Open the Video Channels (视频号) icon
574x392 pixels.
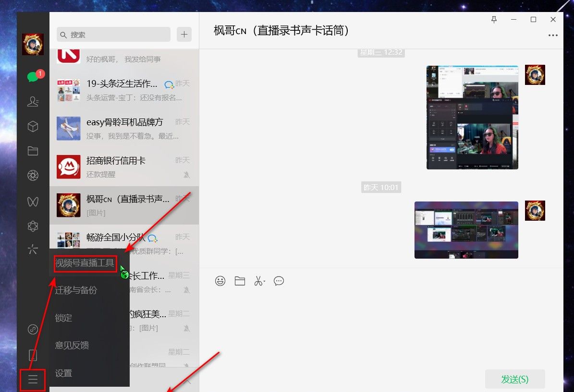click(33, 202)
